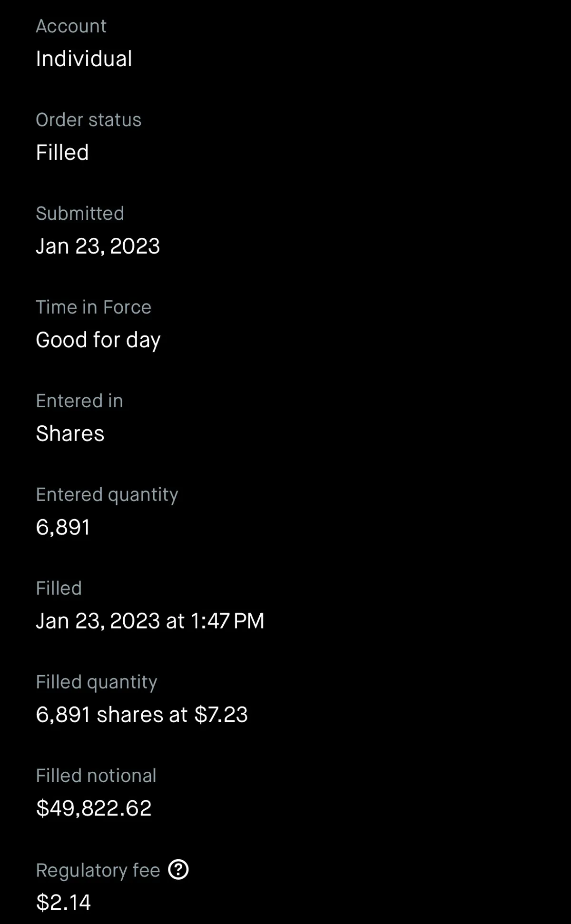Screen dimensions: 571x924
Task: Select the Individual account value
Action: (x=84, y=59)
